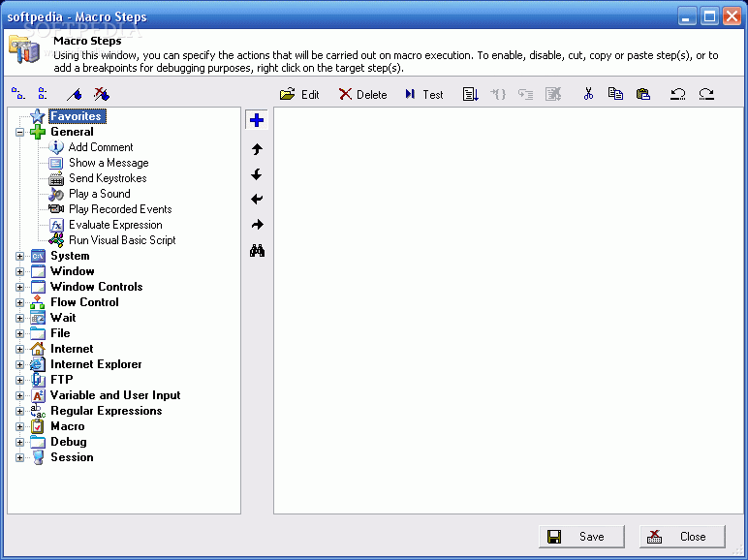Click the remove from favorites pin icon
Screen dimensions: 748x560
[102, 94]
